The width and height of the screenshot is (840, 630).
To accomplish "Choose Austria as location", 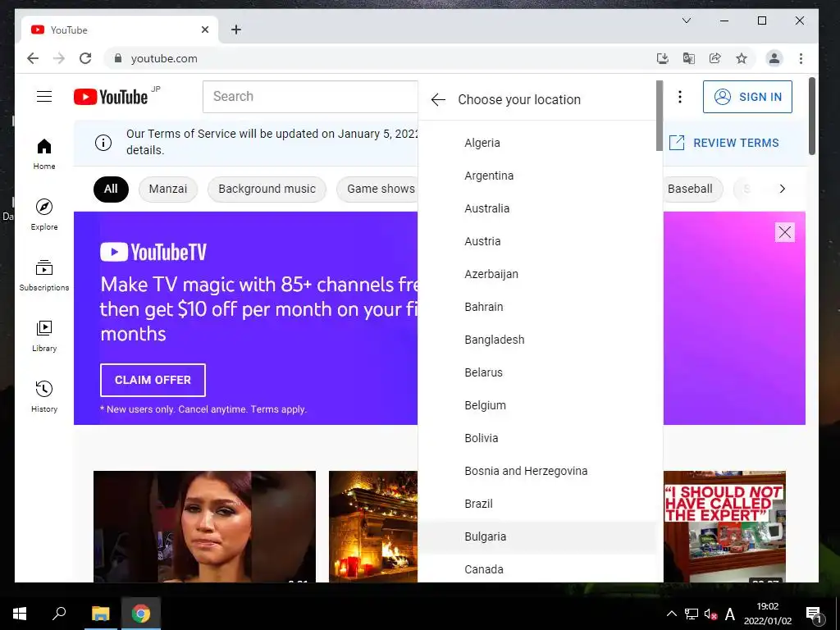I will tap(537, 241).
